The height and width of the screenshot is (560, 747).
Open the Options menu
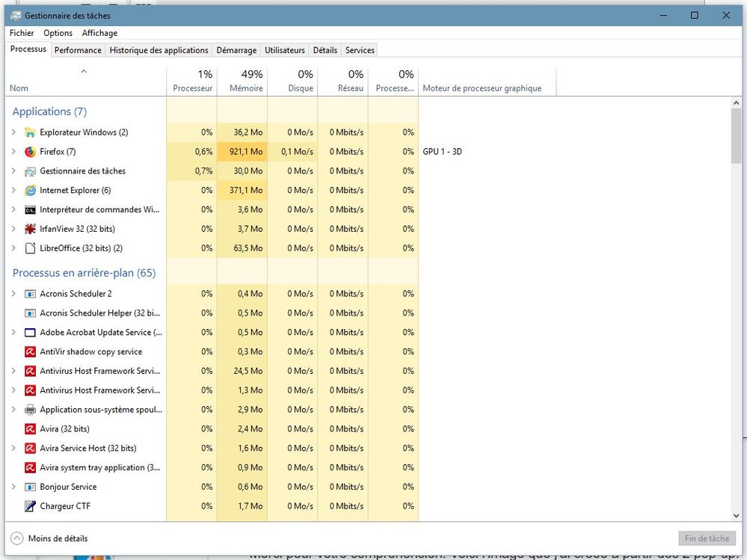(x=58, y=33)
